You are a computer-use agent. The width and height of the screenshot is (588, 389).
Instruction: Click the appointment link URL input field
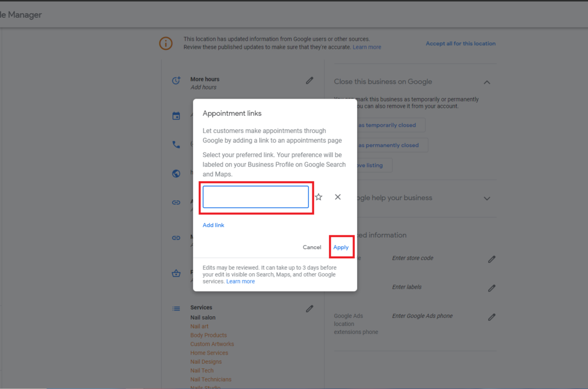[x=256, y=197]
